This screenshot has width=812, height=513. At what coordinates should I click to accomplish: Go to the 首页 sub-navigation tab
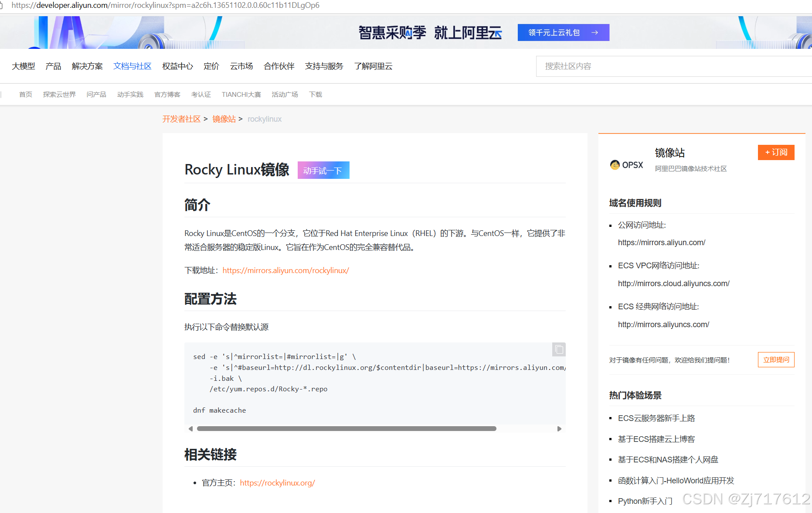click(x=26, y=94)
